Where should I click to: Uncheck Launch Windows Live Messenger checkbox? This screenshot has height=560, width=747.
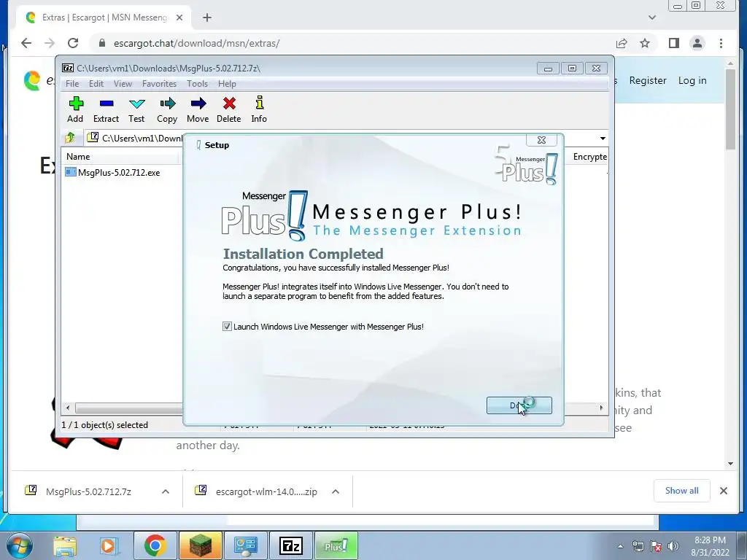pos(228,327)
